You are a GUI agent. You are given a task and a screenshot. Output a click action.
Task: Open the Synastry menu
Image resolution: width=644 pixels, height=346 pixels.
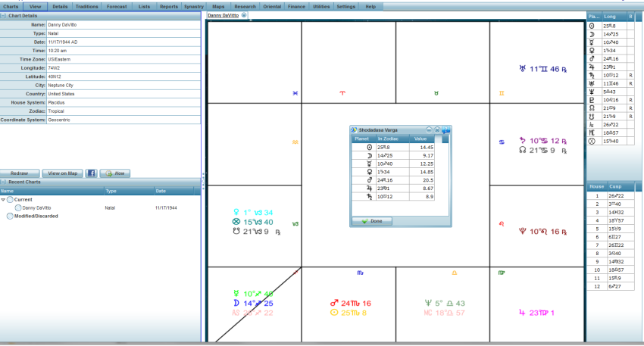(x=192, y=5)
